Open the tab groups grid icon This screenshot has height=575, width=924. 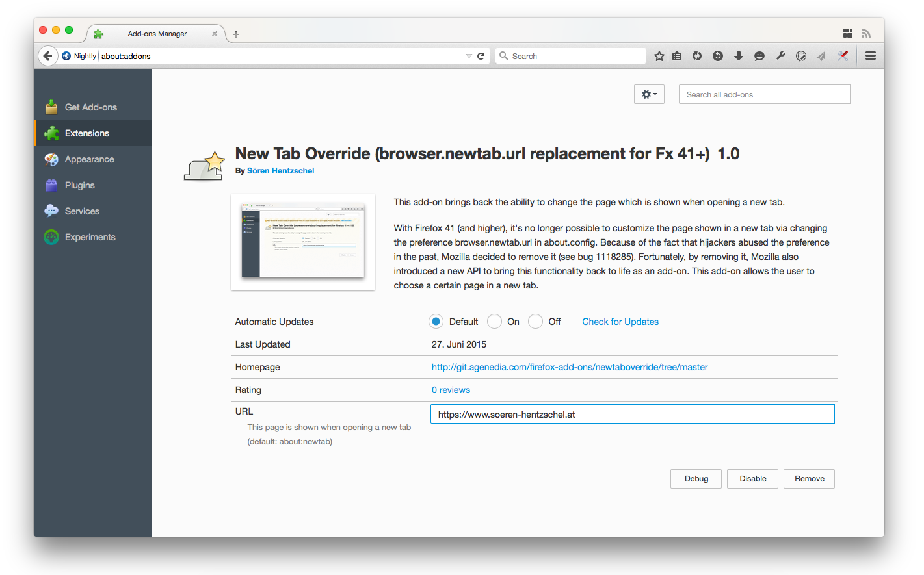847,33
